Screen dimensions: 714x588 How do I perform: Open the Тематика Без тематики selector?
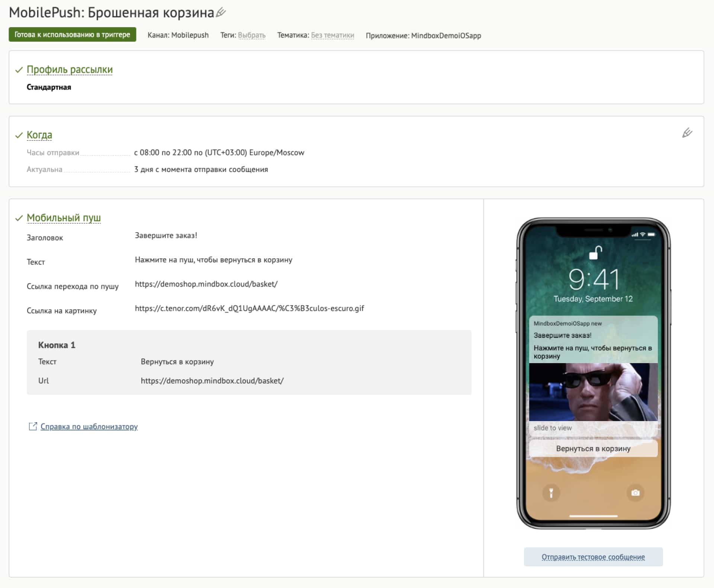[332, 35]
